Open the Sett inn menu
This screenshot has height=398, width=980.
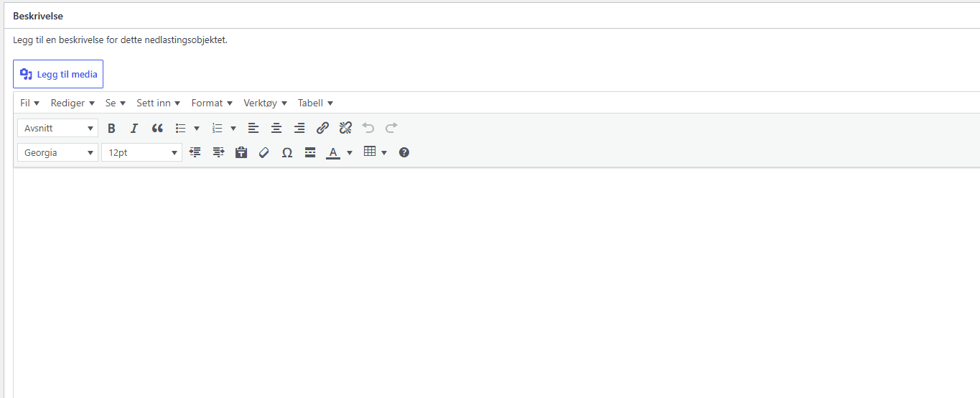(x=159, y=103)
